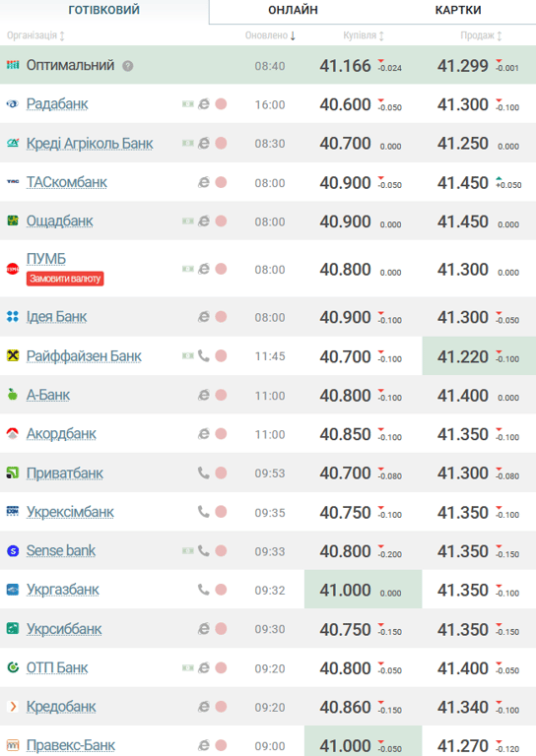
Task: Click the red circle in Акордбанк row
Action: 221,434
